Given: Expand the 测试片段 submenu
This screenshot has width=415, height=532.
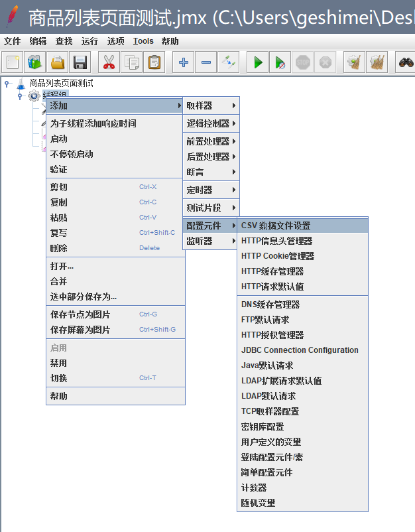Looking at the screenshot, I should coord(211,208).
